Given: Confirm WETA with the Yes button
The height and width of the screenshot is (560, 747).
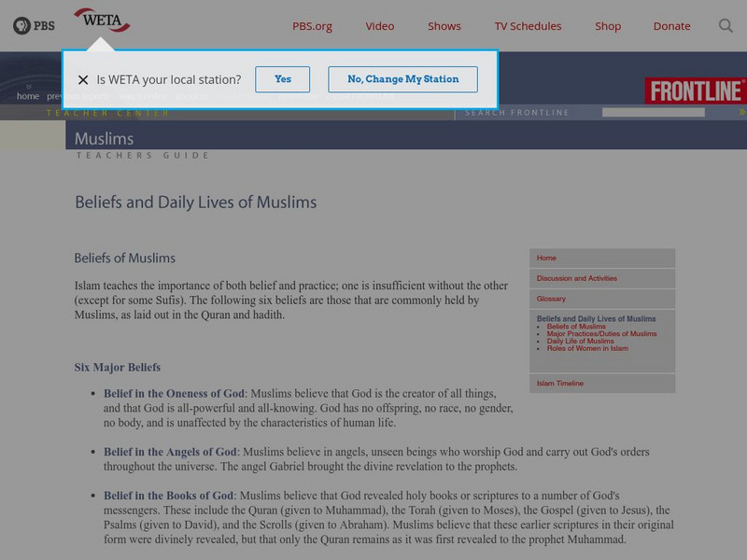Looking at the screenshot, I should coord(283,79).
